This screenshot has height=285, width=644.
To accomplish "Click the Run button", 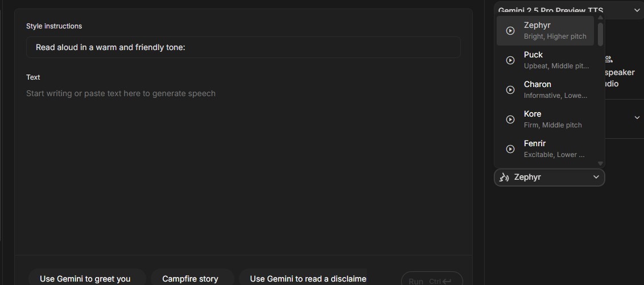I will (431, 280).
